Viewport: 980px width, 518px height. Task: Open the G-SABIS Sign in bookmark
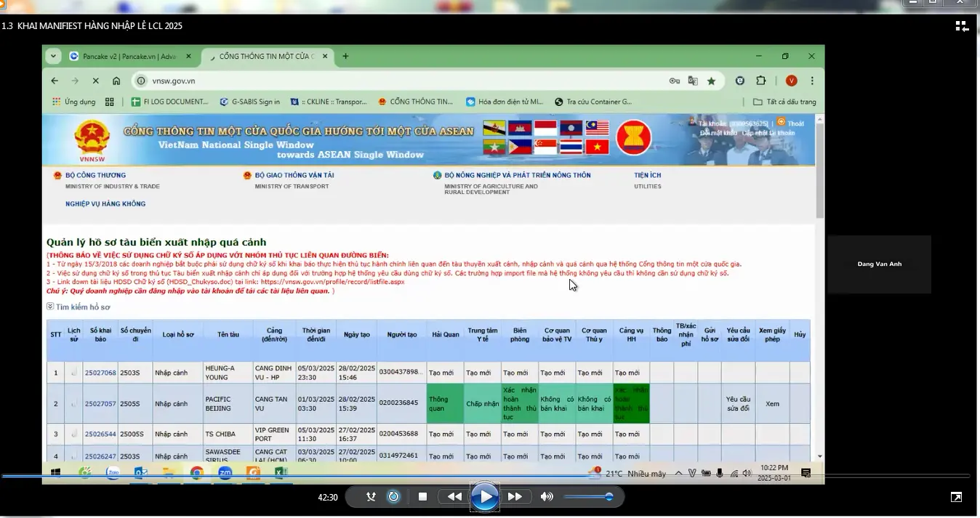pyautogui.click(x=249, y=102)
